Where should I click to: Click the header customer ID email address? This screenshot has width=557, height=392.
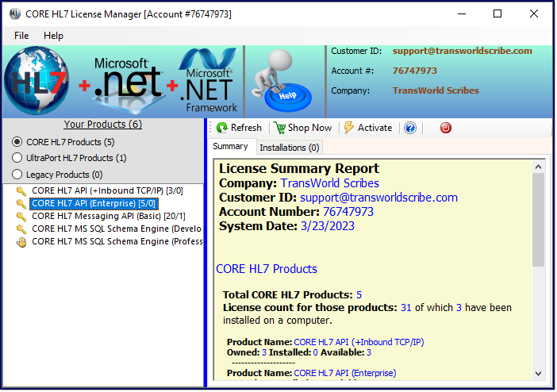tap(462, 51)
